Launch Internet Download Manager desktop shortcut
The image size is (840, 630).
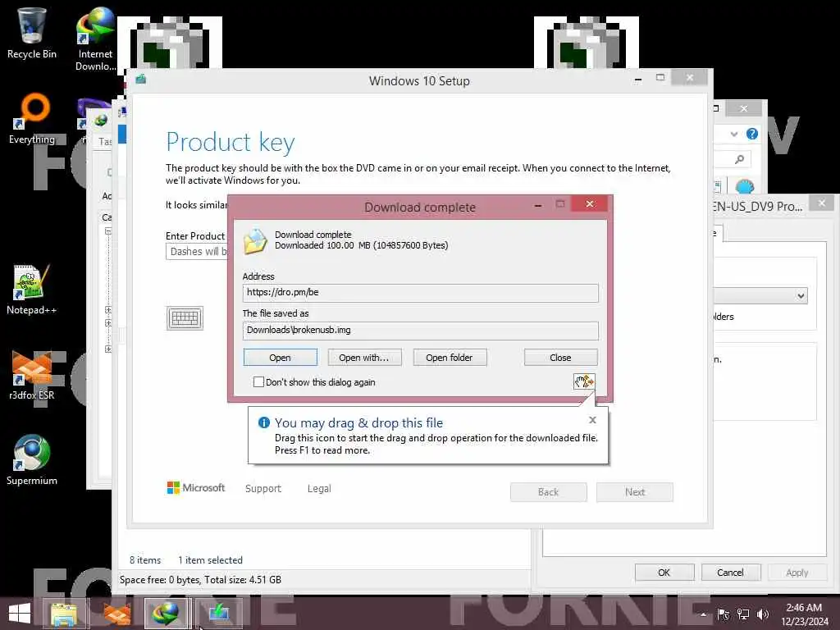click(95, 39)
